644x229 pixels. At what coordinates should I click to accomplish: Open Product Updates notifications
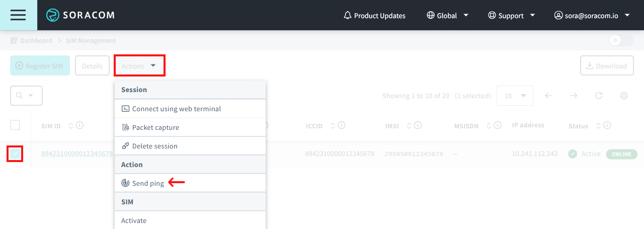374,16
